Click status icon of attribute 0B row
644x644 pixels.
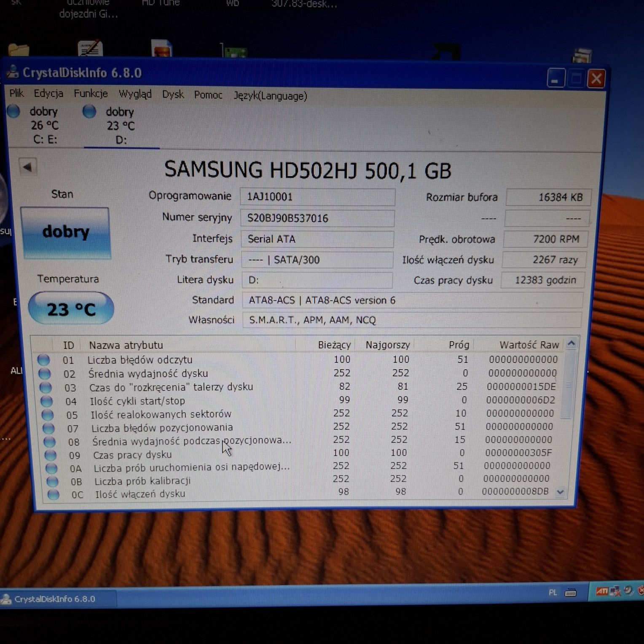tap(52, 481)
